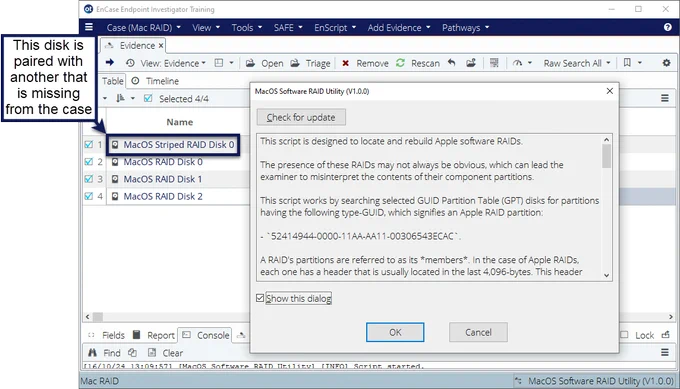Open the sort icon dropdown arrow
This screenshot has height=389, width=680.
[133, 98]
